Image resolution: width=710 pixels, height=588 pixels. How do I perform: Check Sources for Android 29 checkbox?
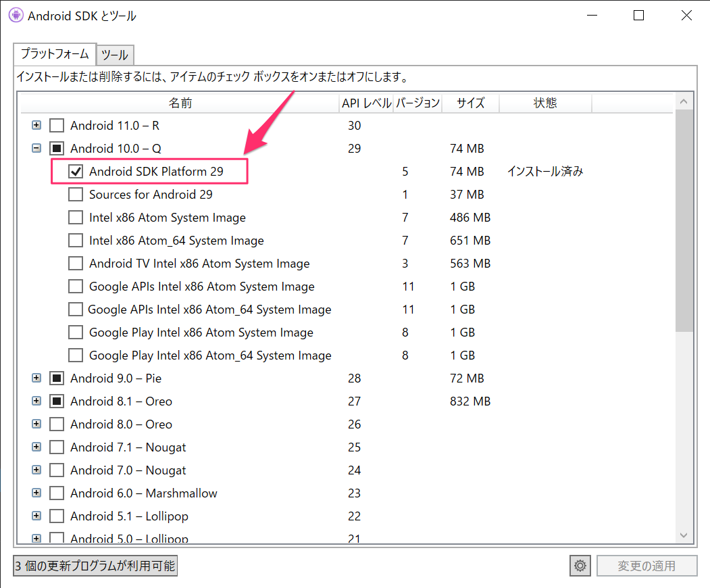point(76,195)
